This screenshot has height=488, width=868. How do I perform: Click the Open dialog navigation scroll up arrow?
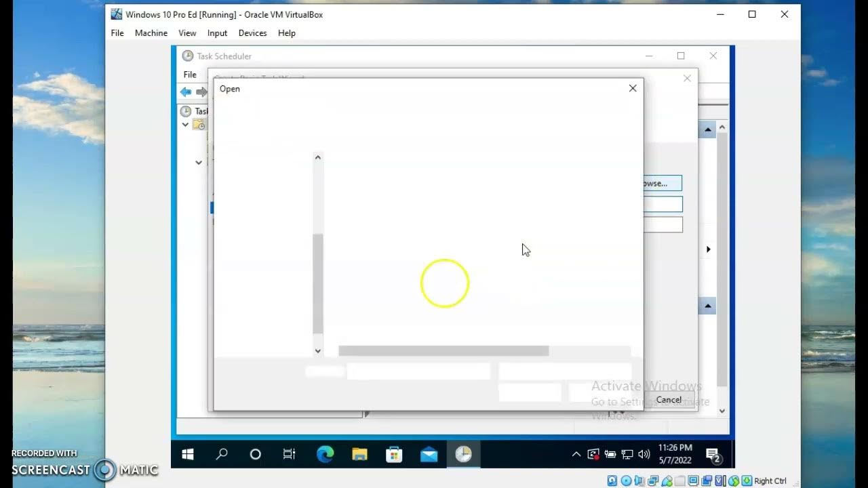[x=317, y=157]
